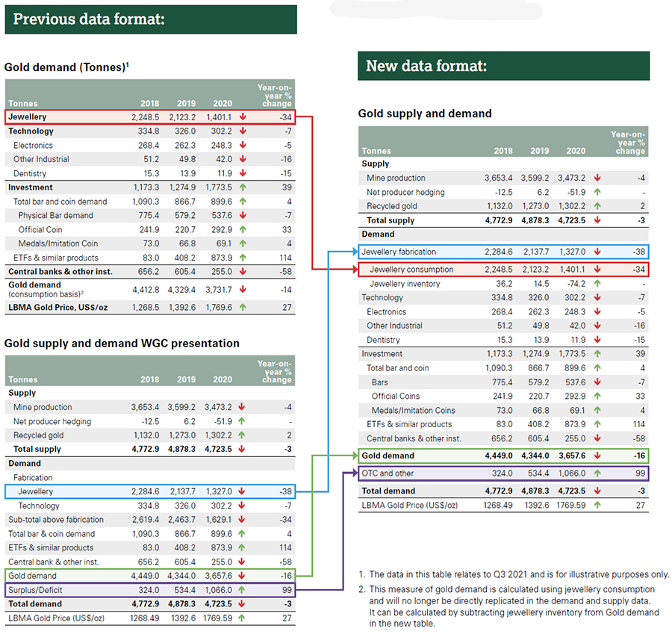Click red arrow in Bars row
The image size is (672, 637).
click(597, 382)
